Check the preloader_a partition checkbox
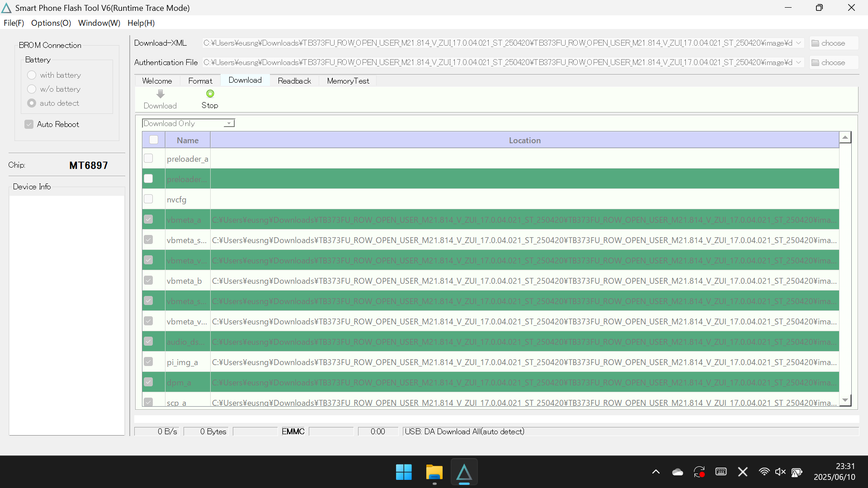 (148, 159)
